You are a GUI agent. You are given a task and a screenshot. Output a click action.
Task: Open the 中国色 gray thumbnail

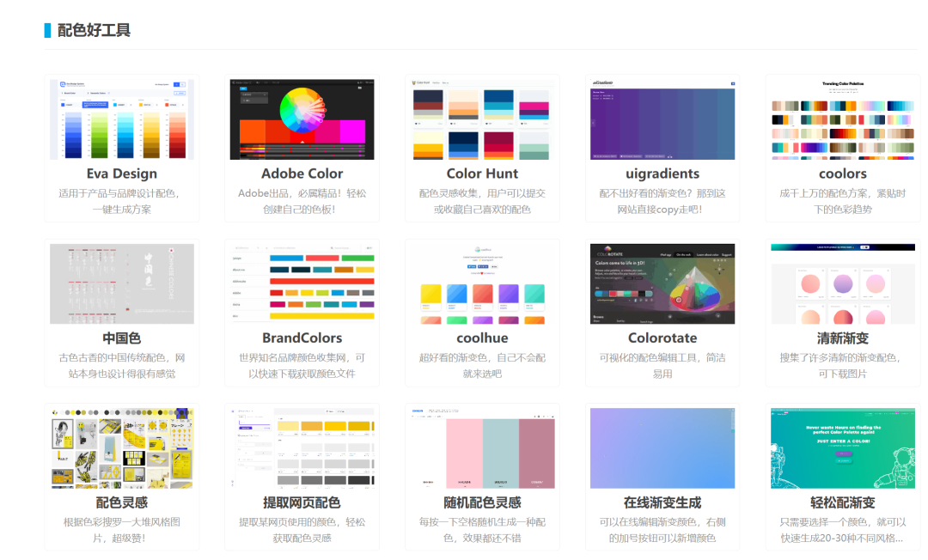(x=122, y=283)
